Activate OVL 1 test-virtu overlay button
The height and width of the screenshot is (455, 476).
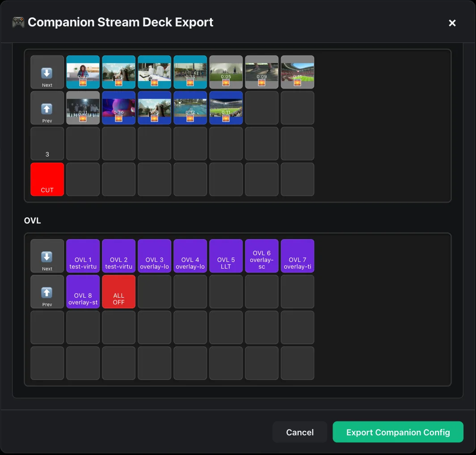[x=83, y=256]
